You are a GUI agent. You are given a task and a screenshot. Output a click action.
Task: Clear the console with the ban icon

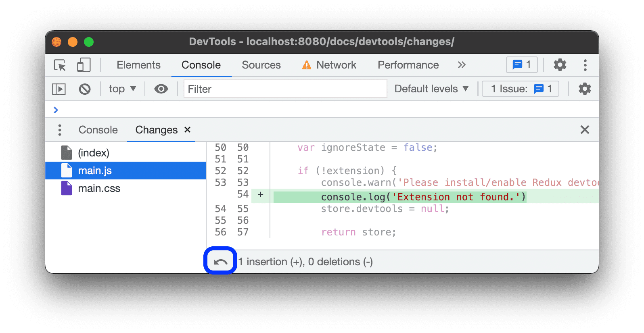coord(85,89)
